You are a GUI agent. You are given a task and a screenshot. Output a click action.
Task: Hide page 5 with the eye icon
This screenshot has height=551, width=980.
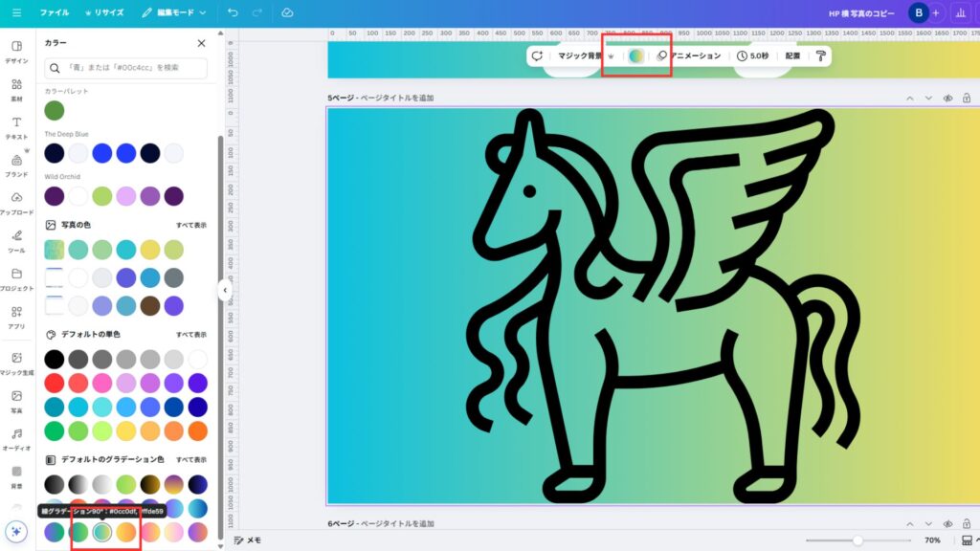click(x=947, y=98)
